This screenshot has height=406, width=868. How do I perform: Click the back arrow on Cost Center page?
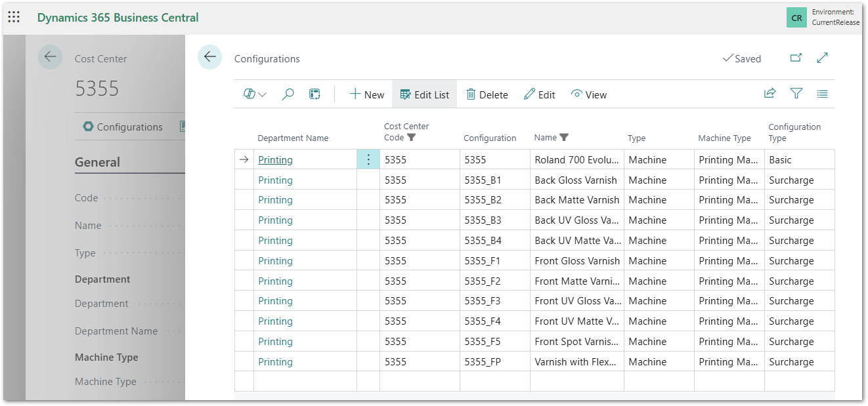pos(50,58)
